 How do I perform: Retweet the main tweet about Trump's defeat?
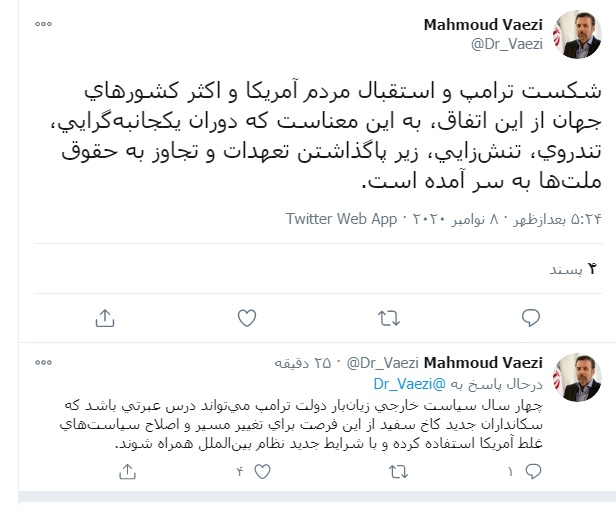pos(387,318)
